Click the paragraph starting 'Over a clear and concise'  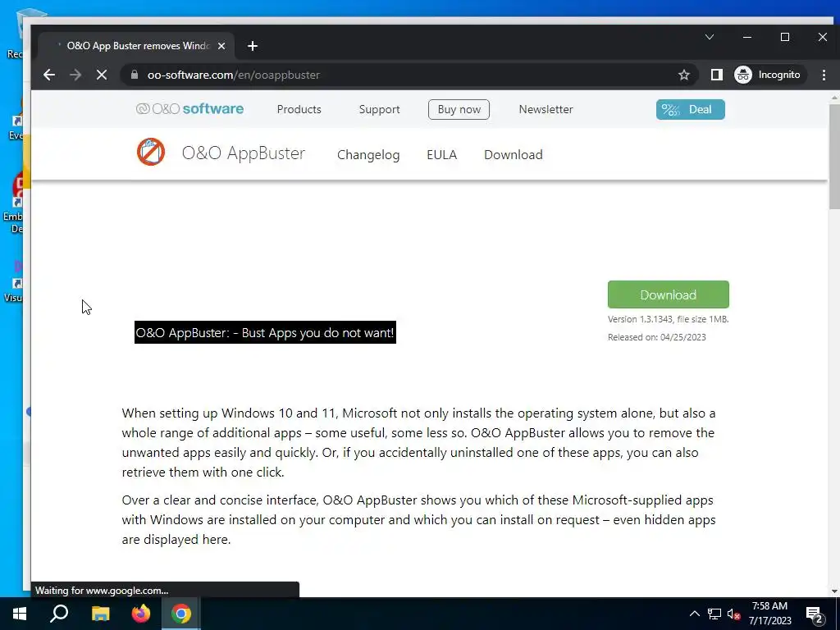(419, 519)
